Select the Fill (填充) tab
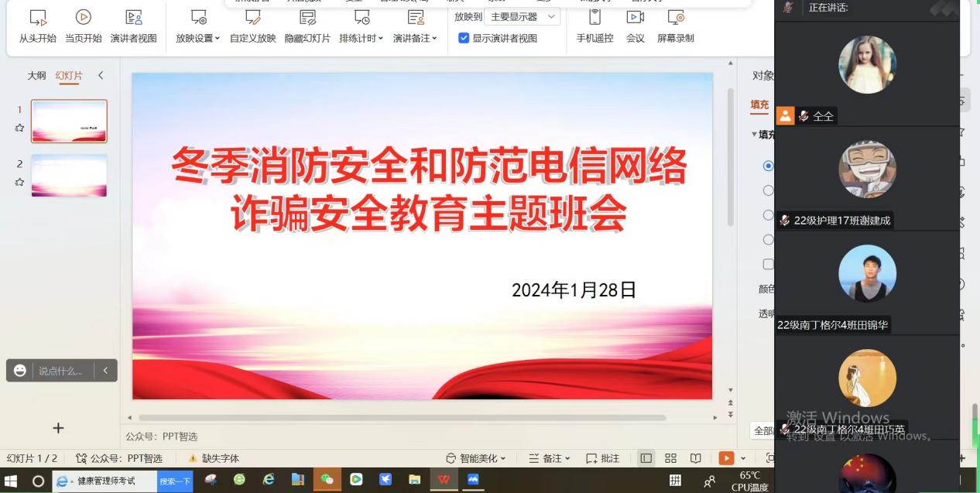The height and width of the screenshot is (493, 980). tap(759, 105)
